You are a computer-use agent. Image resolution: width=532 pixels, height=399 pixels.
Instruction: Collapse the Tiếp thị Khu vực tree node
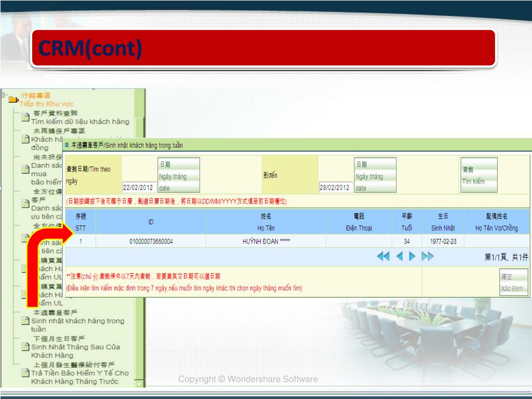(3, 95)
